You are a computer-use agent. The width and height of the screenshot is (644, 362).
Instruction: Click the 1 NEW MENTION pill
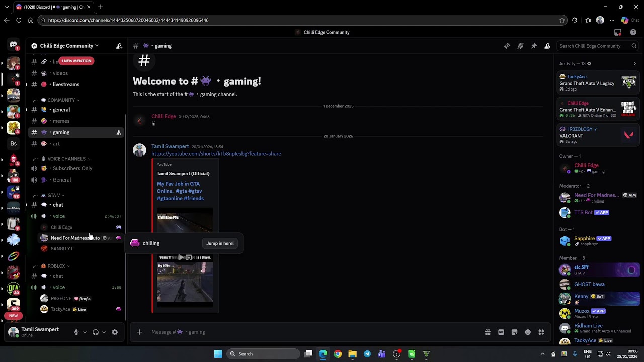[x=76, y=61]
